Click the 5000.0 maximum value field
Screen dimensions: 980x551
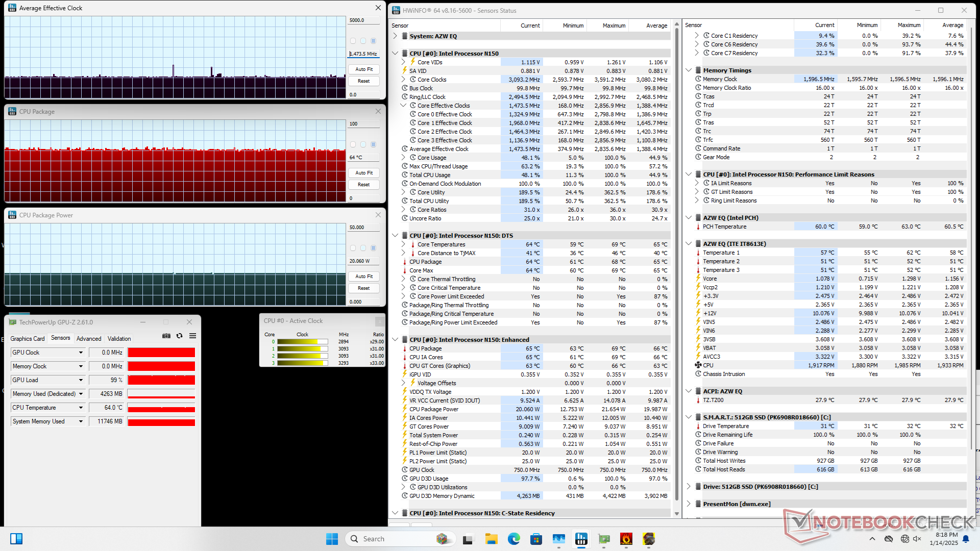click(x=363, y=20)
